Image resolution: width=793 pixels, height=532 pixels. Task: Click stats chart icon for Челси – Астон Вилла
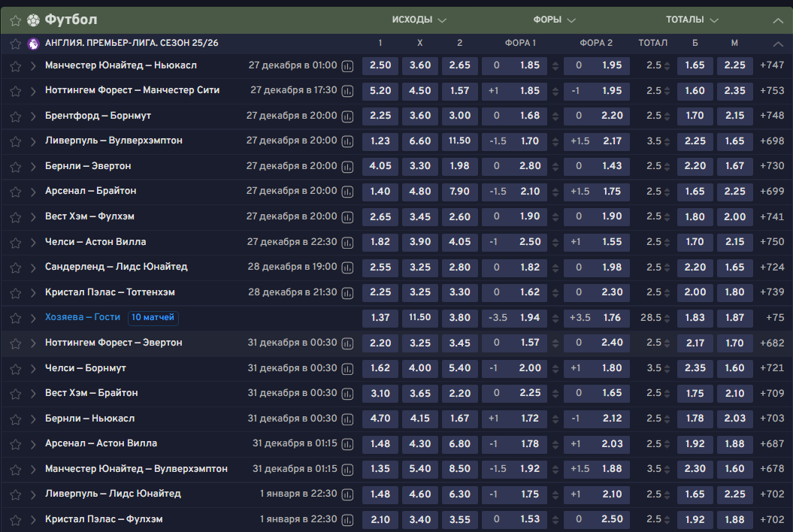point(347,243)
